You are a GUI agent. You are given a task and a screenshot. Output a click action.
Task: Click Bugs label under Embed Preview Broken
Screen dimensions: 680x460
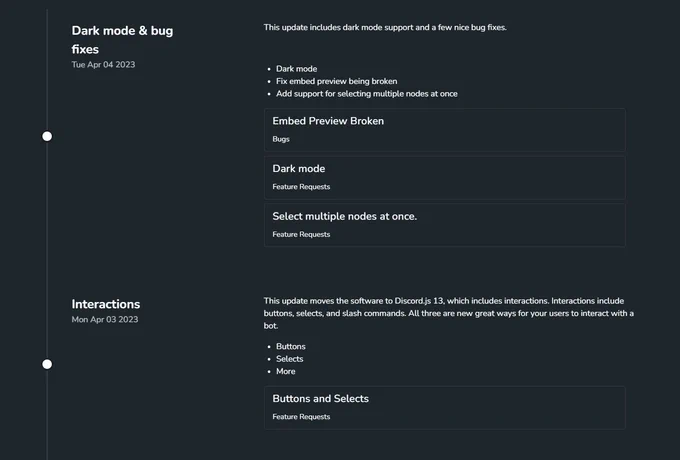pyautogui.click(x=281, y=139)
